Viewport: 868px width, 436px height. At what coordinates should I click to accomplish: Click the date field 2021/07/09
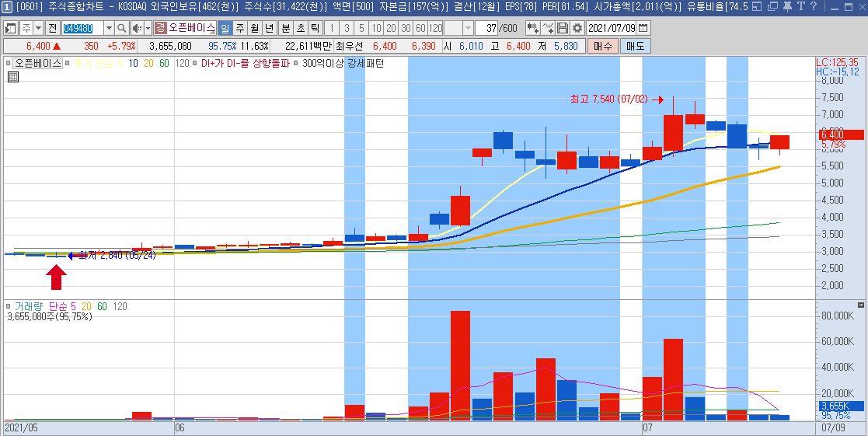pos(612,28)
